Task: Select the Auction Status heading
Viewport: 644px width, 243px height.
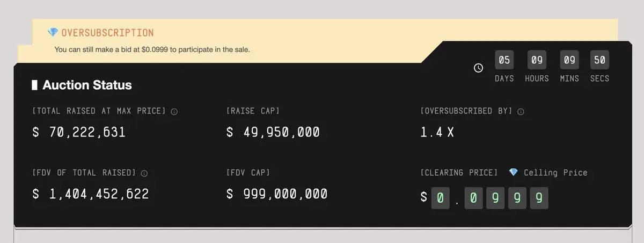Action: pyautogui.click(x=87, y=85)
